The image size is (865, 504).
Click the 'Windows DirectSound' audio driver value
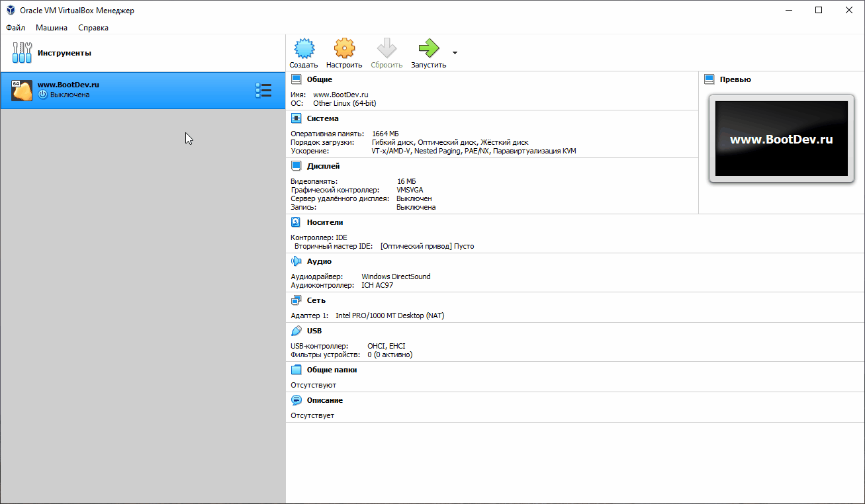(396, 276)
